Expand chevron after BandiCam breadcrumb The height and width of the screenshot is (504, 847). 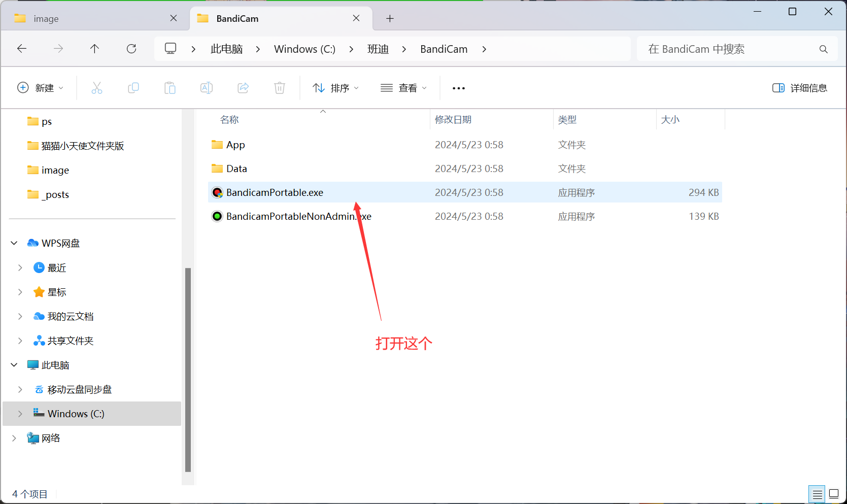pos(484,49)
